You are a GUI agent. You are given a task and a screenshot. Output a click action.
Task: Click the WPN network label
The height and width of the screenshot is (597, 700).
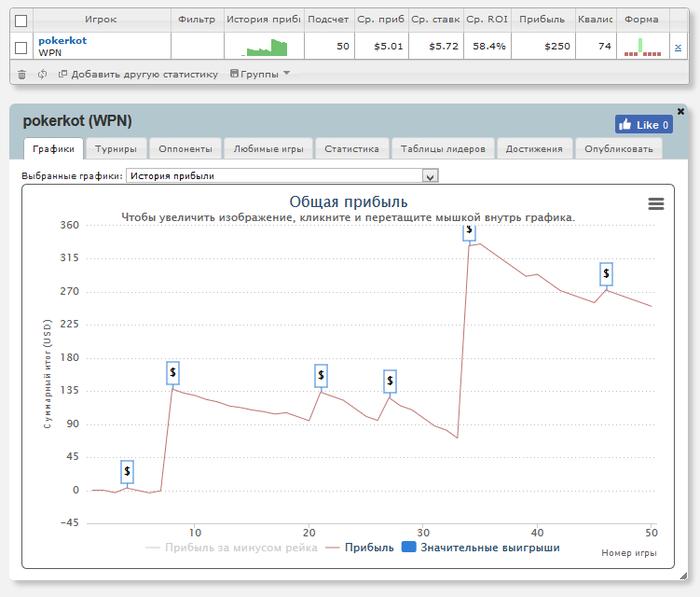50,53
